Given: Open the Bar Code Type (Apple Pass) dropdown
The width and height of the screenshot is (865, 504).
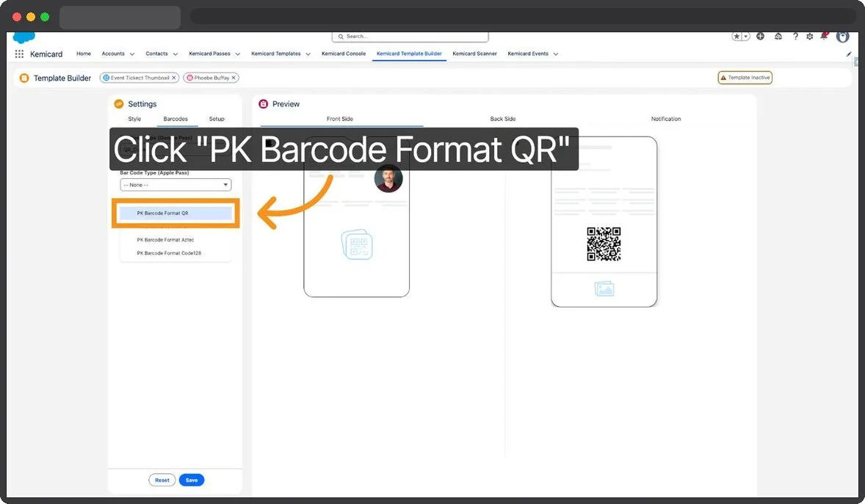Looking at the screenshot, I should (x=175, y=185).
